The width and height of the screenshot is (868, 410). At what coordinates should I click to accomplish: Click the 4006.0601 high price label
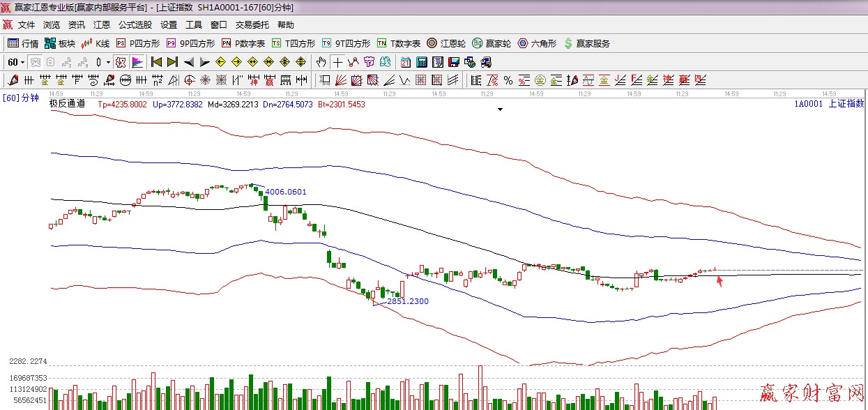(x=286, y=192)
